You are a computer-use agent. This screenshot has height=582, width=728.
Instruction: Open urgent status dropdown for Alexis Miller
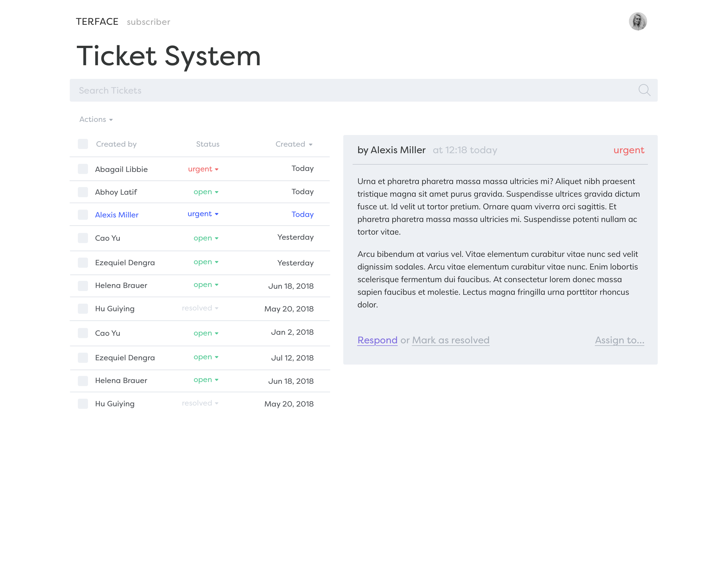point(203,214)
